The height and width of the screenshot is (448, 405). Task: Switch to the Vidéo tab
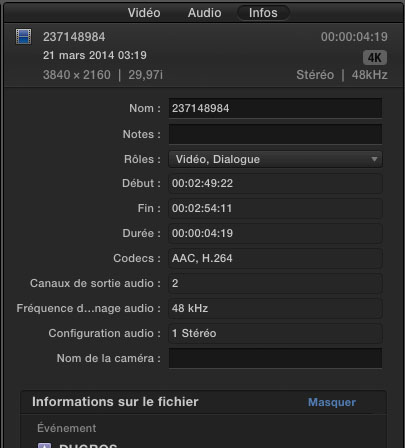144,13
